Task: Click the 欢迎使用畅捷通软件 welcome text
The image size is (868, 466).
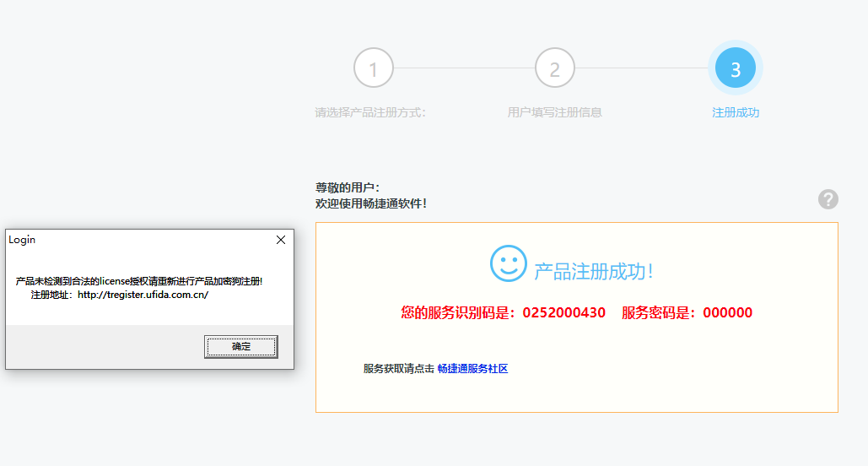Action: (x=371, y=204)
